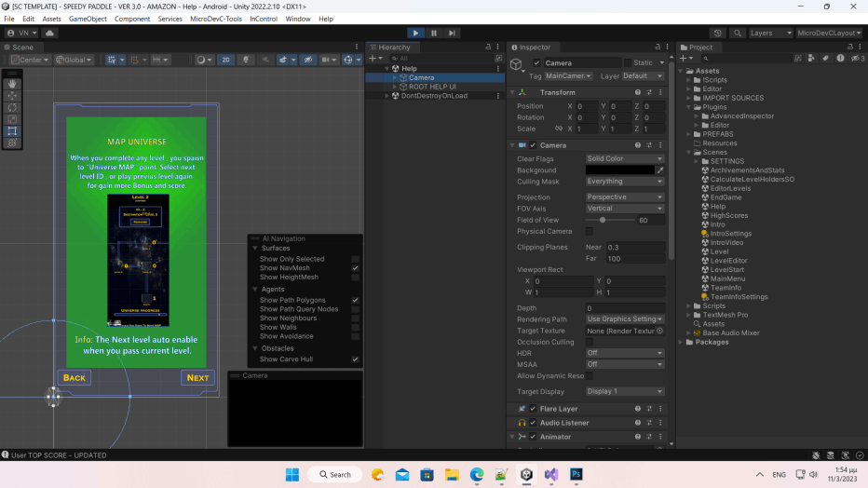Select the MainMenu scene asset
The width and height of the screenshot is (868, 488).
(x=727, y=278)
